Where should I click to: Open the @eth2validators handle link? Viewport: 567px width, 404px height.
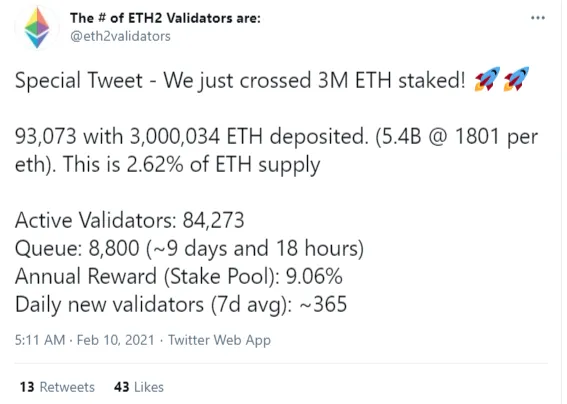120,36
